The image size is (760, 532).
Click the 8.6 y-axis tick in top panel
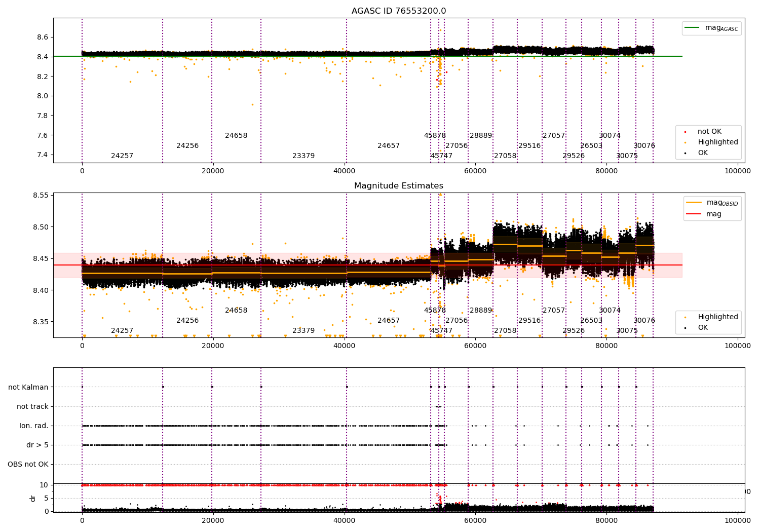(43, 37)
